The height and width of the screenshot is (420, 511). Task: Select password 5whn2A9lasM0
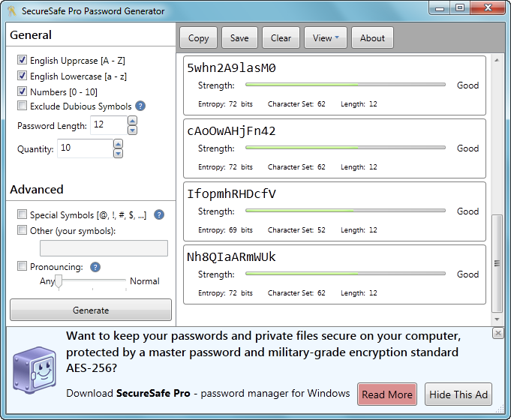pos(231,67)
